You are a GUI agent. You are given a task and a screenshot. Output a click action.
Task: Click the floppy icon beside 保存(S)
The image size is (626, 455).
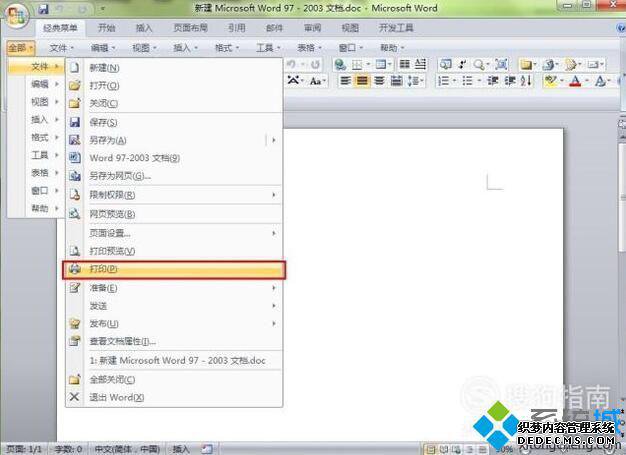coord(75,122)
